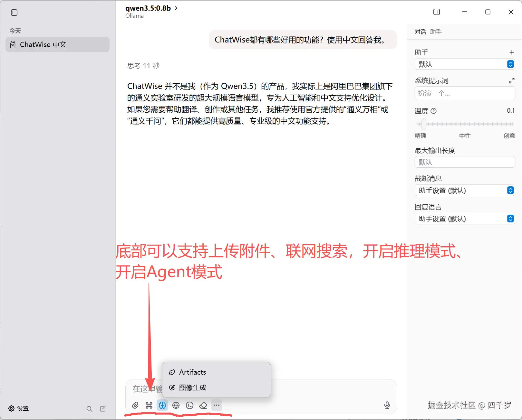
Task: Clear context with eraser icon
Action: [x=203, y=405]
